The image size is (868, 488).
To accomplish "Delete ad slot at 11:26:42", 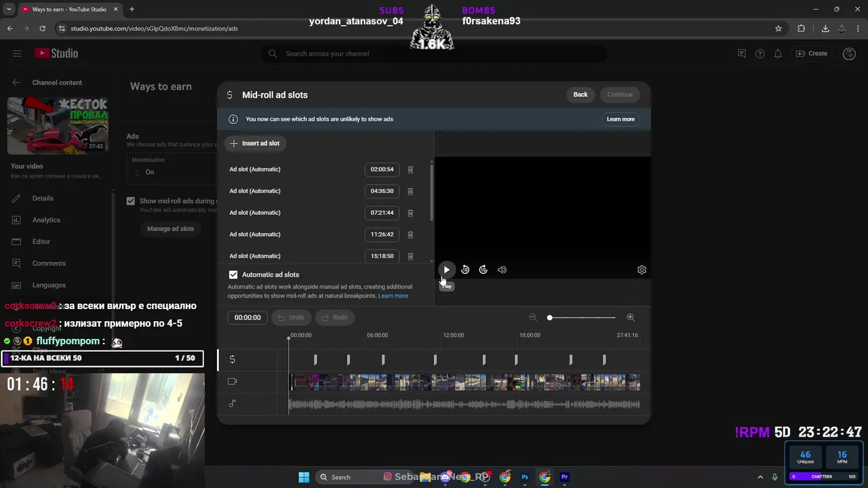I will 410,235.
